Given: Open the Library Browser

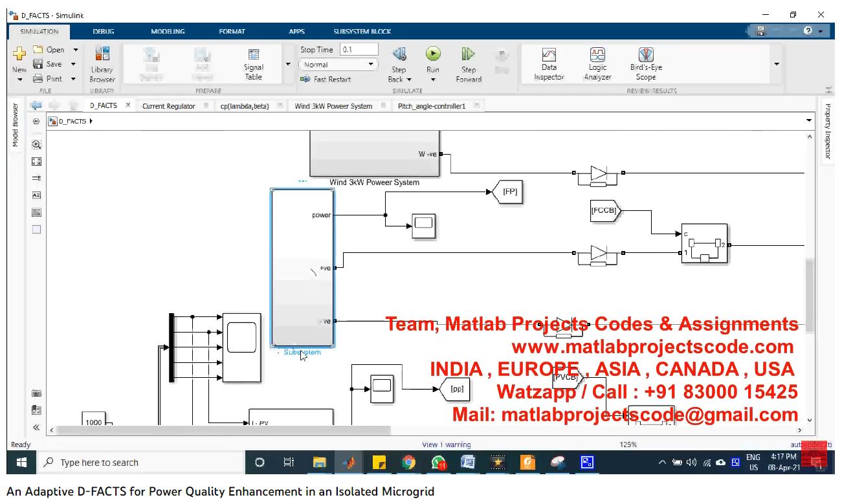Looking at the screenshot, I should click(102, 63).
